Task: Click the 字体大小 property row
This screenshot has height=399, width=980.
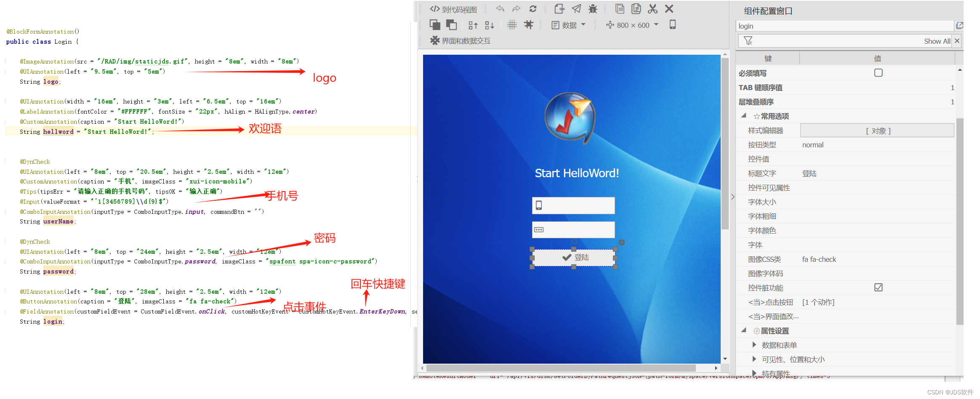Action: click(845, 202)
